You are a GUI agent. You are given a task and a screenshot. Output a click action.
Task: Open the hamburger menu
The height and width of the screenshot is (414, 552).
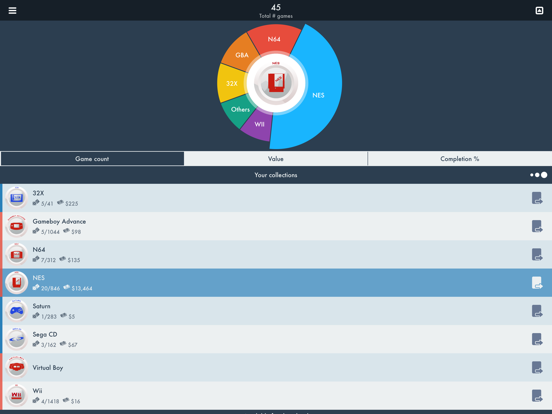(x=12, y=11)
